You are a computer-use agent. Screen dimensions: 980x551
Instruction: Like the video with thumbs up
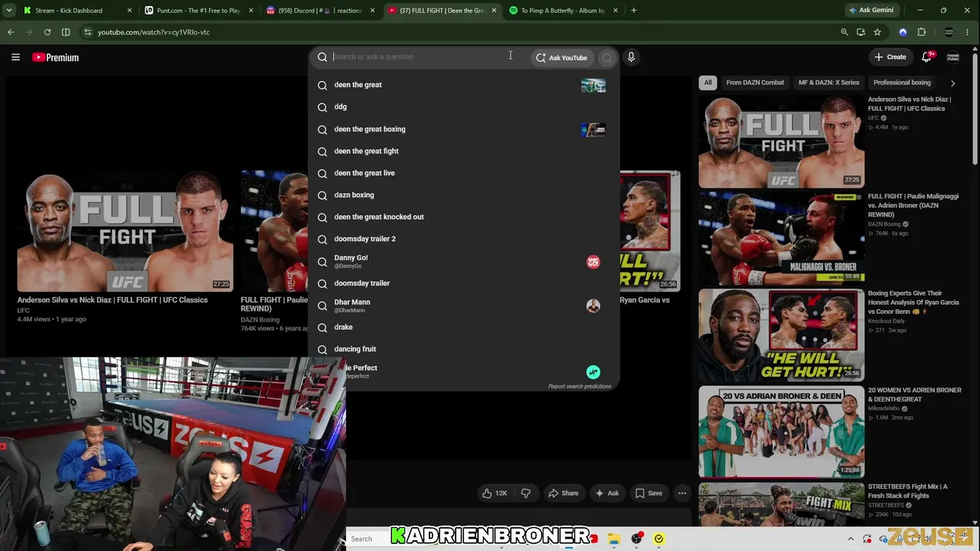(494, 494)
